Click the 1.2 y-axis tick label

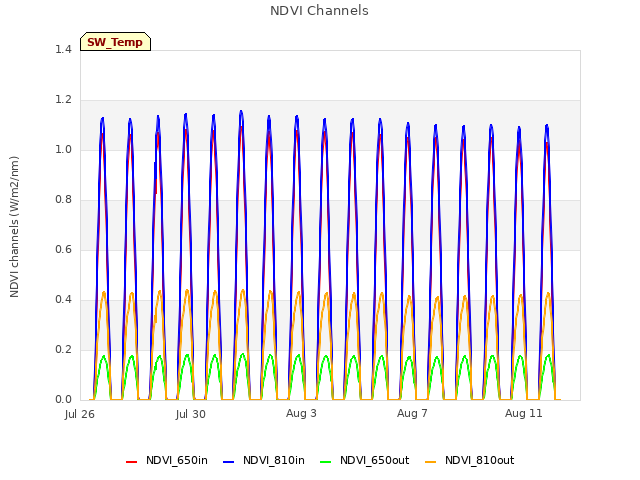(x=63, y=100)
